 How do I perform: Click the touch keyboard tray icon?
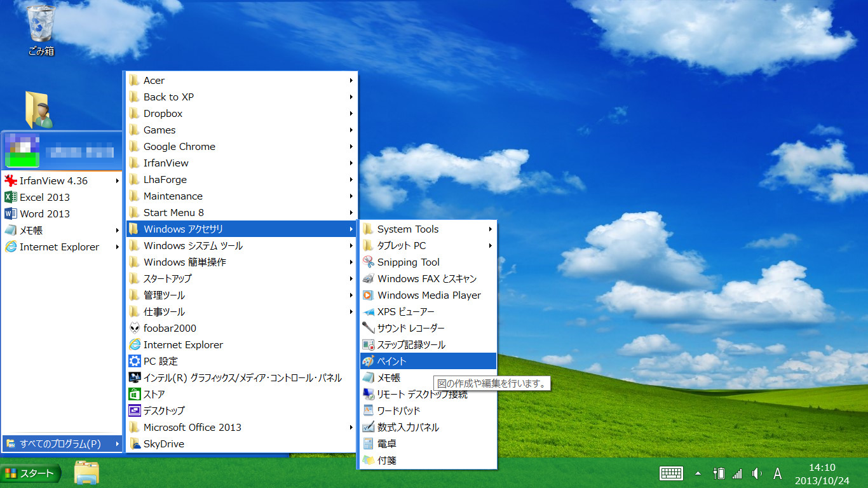(671, 473)
